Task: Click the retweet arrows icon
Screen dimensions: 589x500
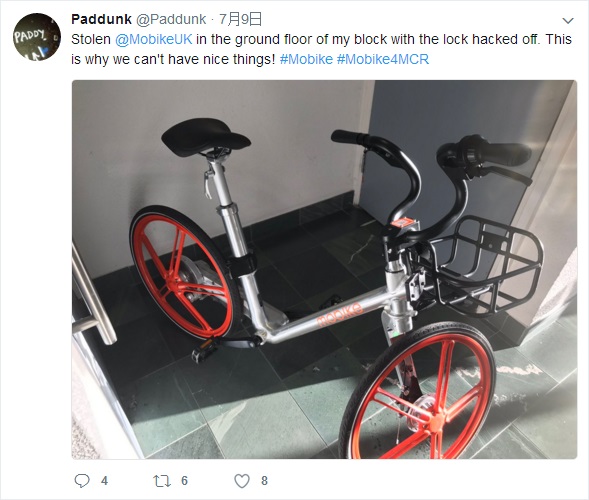Action: (x=162, y=481)
